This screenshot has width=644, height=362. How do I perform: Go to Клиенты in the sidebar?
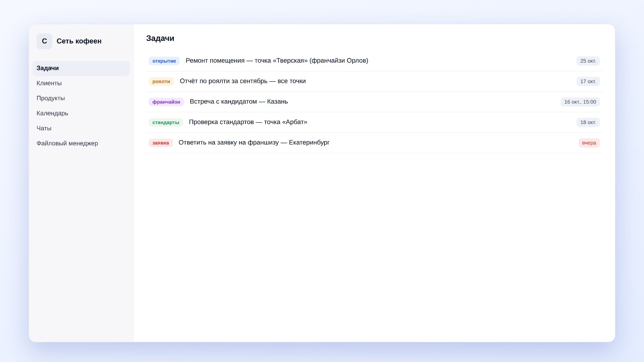click(x=81, y=83)
